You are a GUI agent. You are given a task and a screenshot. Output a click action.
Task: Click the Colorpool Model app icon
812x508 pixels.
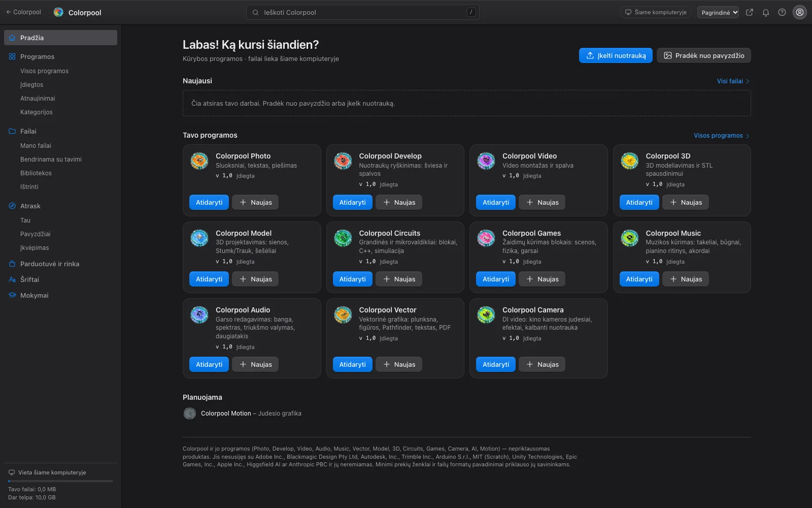pos(199,238)
